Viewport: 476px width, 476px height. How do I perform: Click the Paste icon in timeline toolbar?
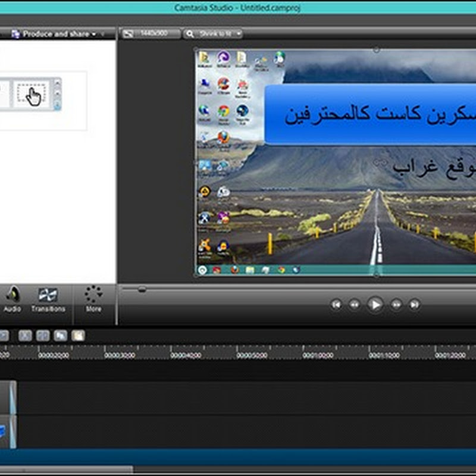78,336
